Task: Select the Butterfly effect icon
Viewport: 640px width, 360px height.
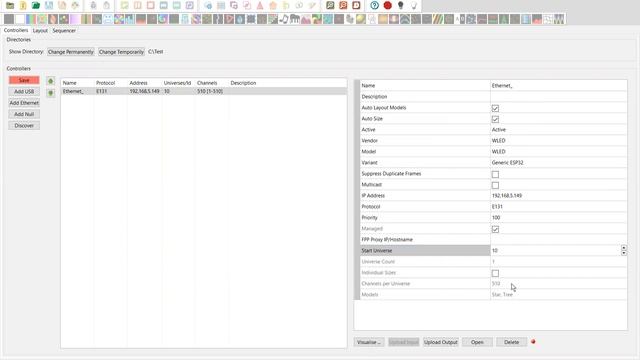Action: (42, 19)
